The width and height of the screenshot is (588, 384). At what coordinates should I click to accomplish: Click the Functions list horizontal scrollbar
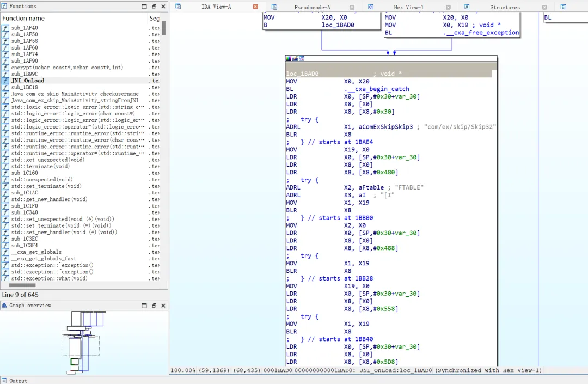click(x=22, y=285)
